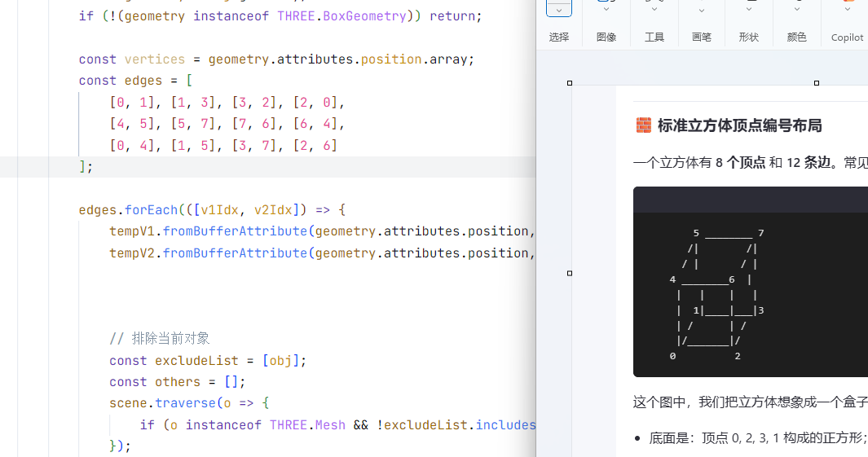
Task: Click the return; keyword in the code
Action: 456,16
